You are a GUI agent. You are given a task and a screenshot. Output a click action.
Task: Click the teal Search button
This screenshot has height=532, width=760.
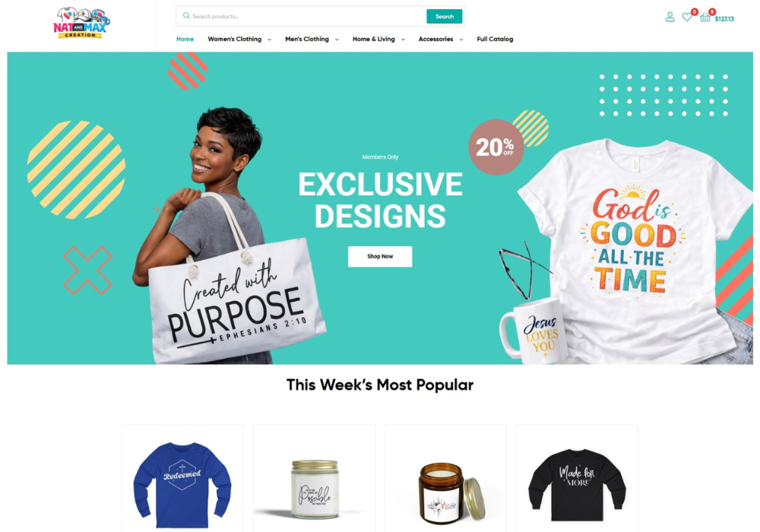pos(444,17)
